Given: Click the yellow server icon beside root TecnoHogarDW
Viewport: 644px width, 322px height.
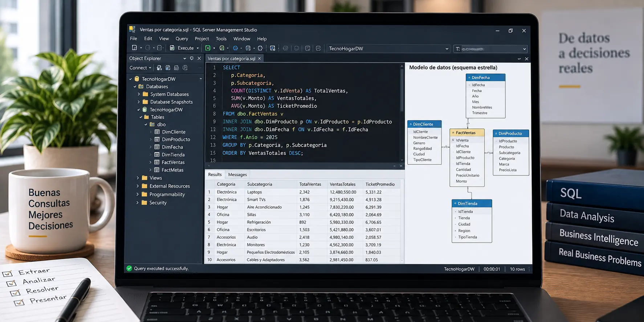Looking at the screenshot, I should (x=137, y=79).
